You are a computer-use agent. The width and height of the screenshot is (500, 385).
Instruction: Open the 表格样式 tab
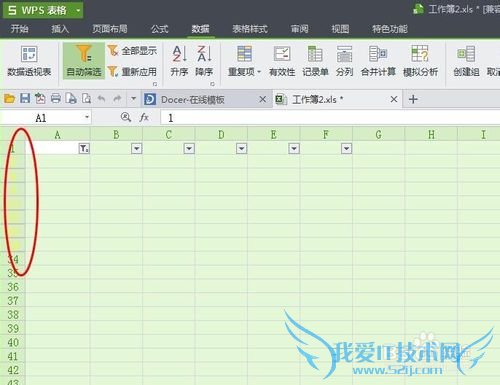click(x=250, y=29)
